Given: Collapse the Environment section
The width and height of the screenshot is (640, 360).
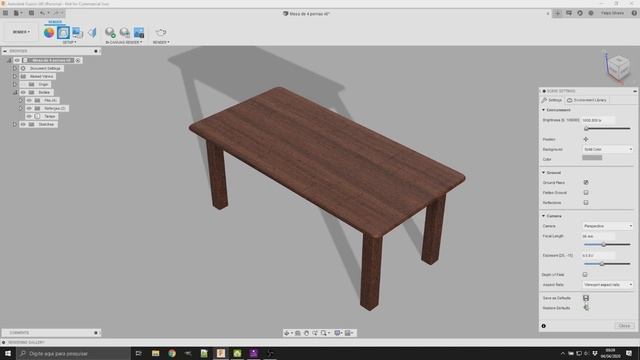Looking at the screenshot, I should (x=544, y=110).
